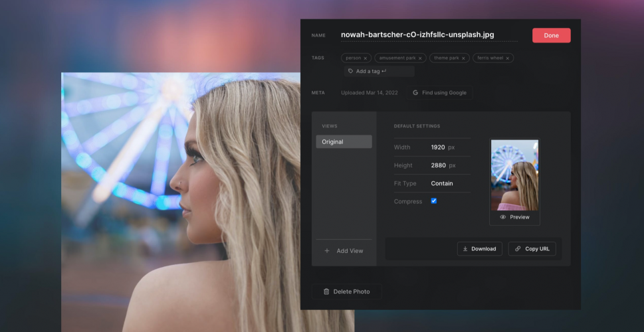
Task: Click the Download button
Action: tap(480, 249)
